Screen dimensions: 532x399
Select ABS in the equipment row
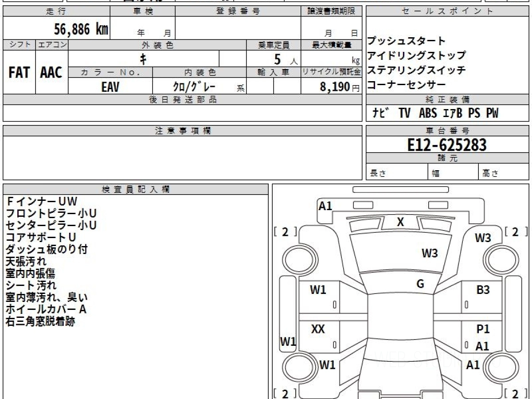(x=428, y=113)
